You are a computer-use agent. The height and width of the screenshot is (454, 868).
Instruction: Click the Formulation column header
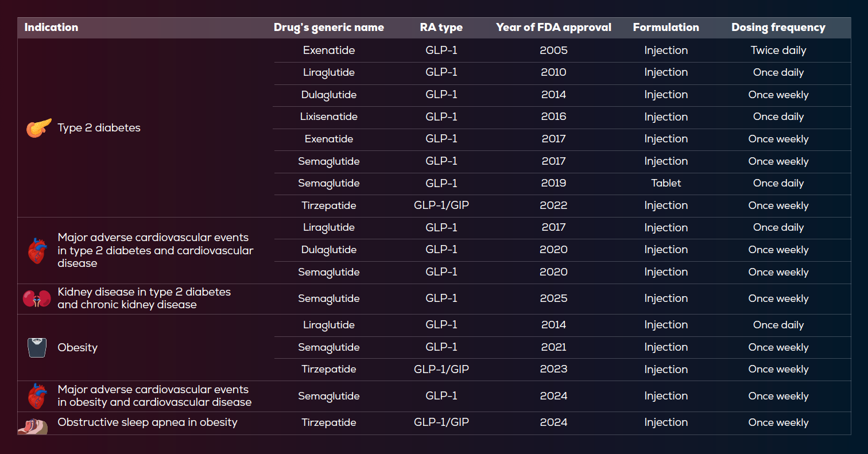point(666,28)
